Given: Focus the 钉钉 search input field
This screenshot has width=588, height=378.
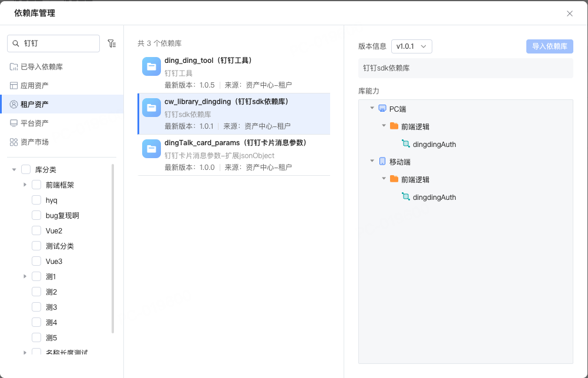Looking at the screenshot, I should pyautogui.click(x=59, y=44).
